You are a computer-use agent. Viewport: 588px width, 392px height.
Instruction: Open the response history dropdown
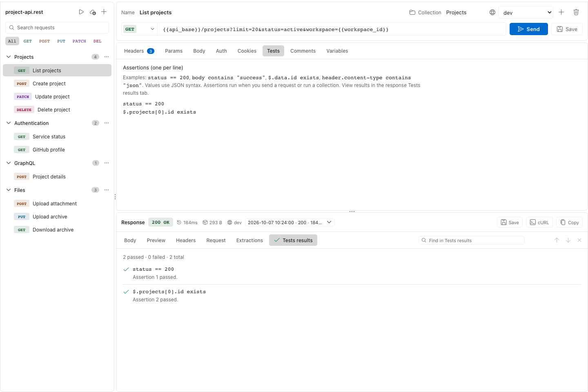(290, 222)
